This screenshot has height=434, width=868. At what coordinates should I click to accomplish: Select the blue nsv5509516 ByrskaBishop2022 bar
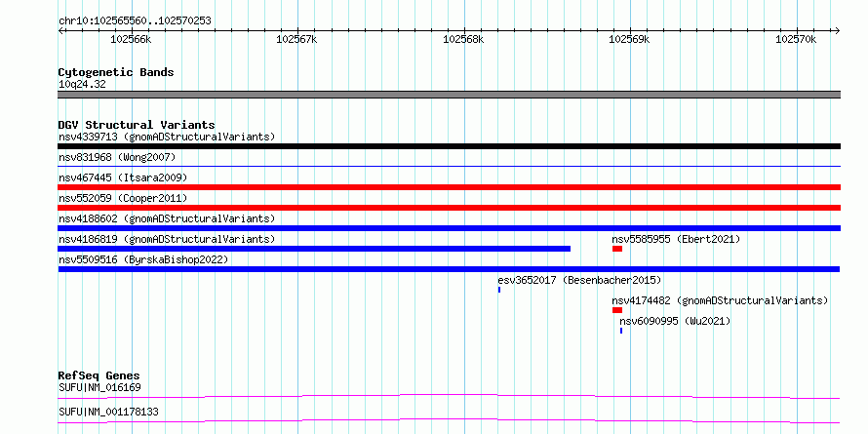tap(449, 269)
